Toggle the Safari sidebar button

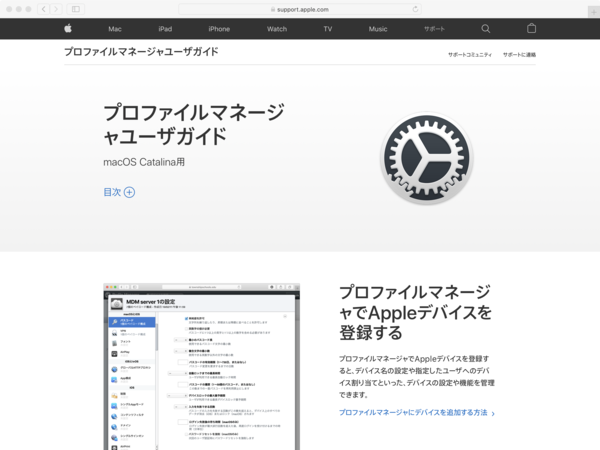pos(76,9)
